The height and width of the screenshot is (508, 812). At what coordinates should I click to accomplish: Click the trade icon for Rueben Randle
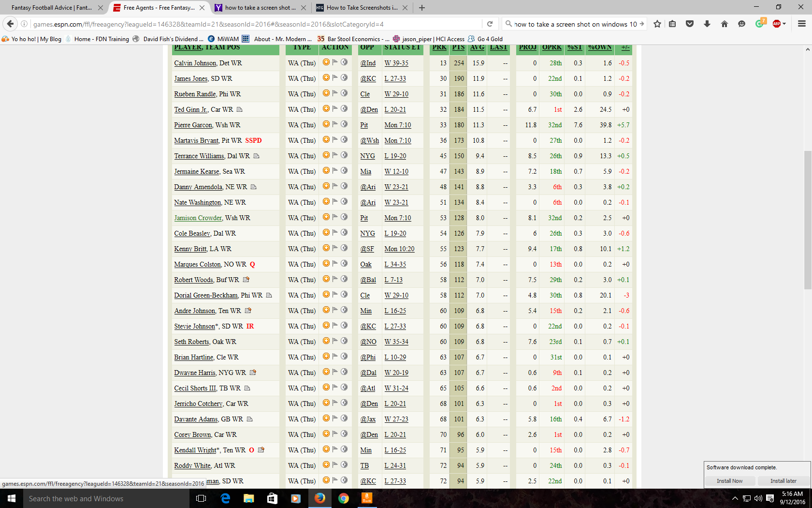pos(344,93)
